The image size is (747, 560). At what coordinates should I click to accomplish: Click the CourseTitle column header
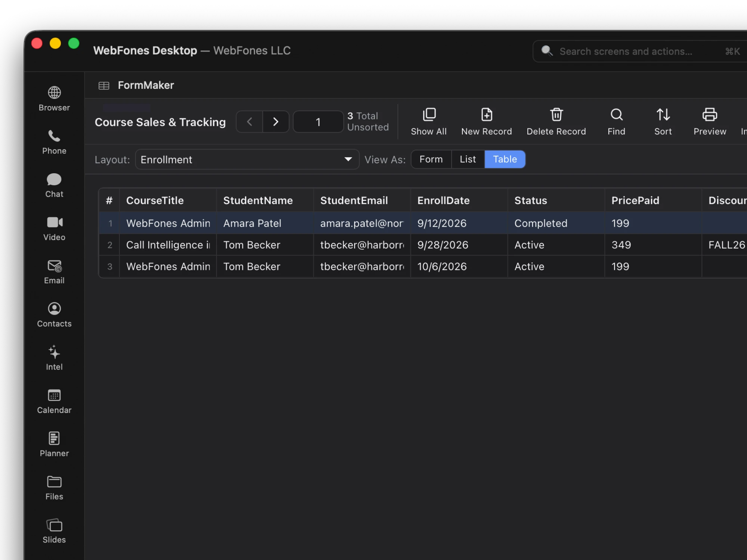coord(168,200)
